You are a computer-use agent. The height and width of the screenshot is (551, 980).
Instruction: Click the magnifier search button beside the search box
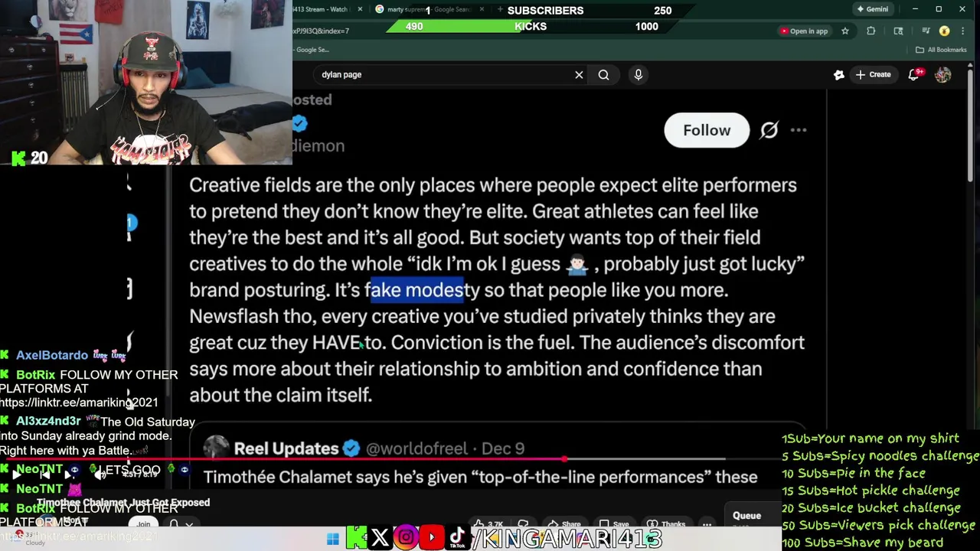[x=603, y=74]
